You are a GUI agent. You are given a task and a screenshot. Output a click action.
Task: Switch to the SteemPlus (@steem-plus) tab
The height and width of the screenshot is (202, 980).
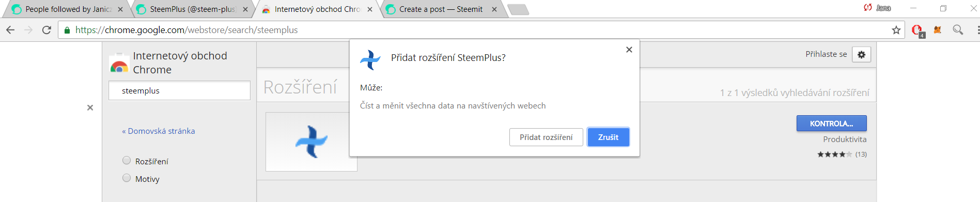(192, 9)
